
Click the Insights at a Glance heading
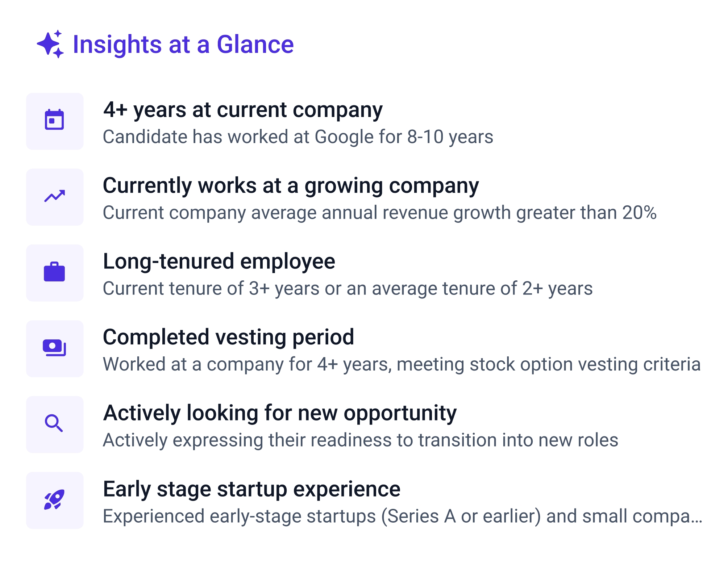pyautogui.click(x=183, y=45)
